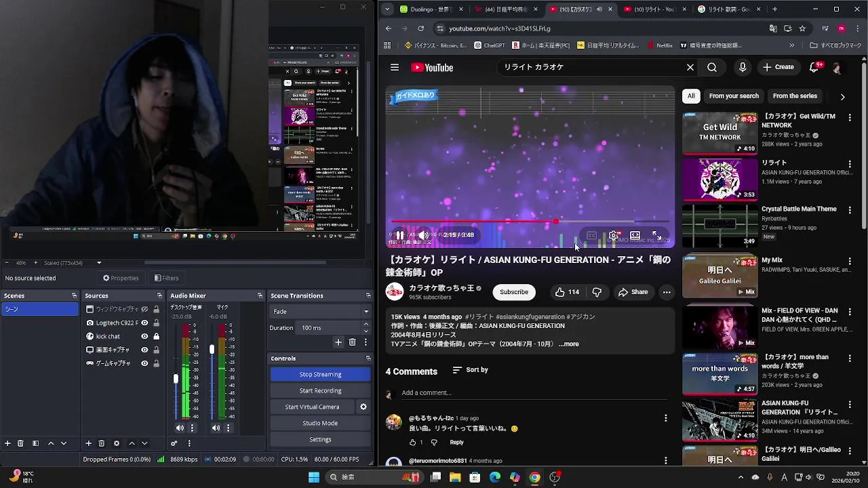This screenshot has height=488, width=868.
Task: Click the Share button
Action: tap(633, 292)
